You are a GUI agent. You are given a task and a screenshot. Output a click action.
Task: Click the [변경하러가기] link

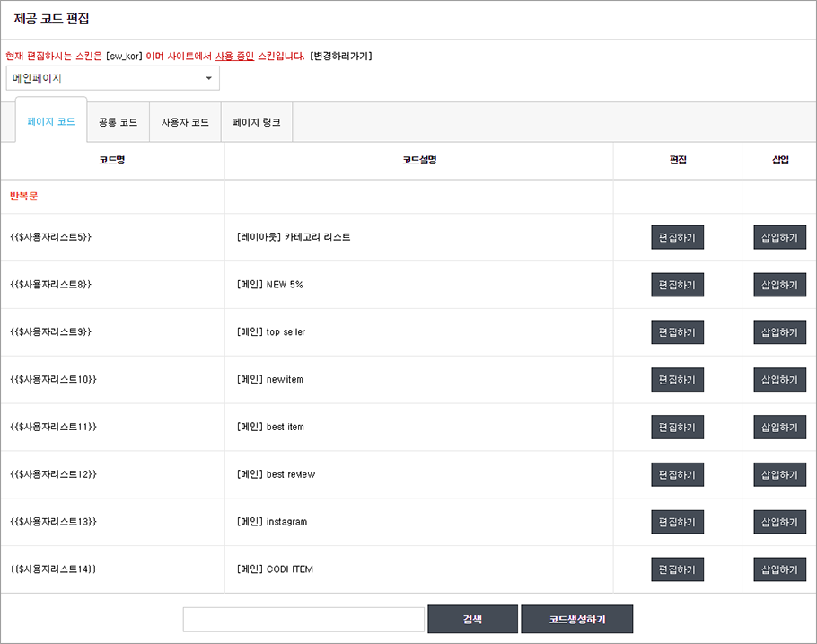pos(341,56)
